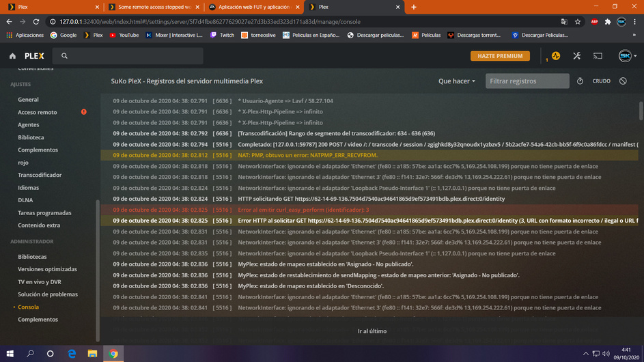The image size is (644, 362).
Task: Focus the Plex search box
Action: click(128, 56)
